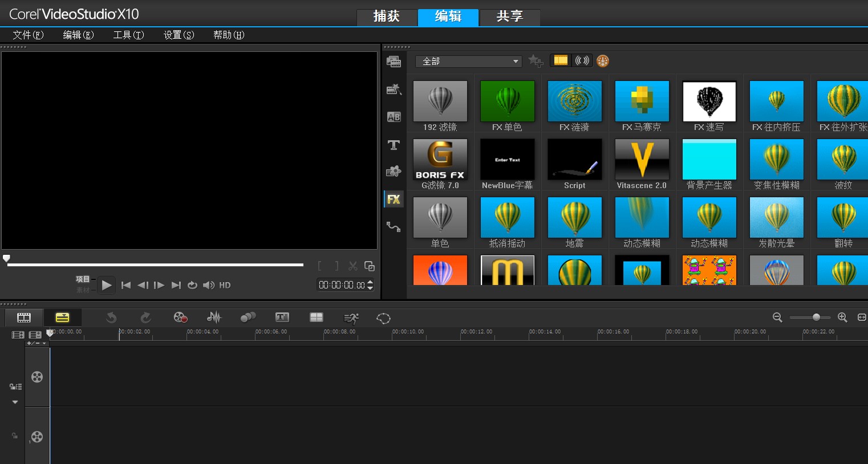Show audio filters with the speaker icon

582,60
